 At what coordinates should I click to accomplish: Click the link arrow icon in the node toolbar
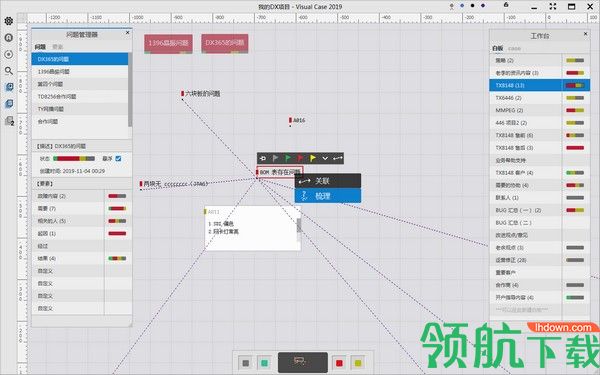338,158
